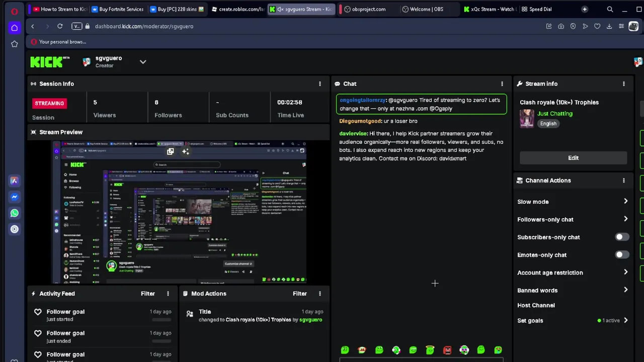
Task: Open Chat panel three-dot menu
Action: tap(502, 84)
